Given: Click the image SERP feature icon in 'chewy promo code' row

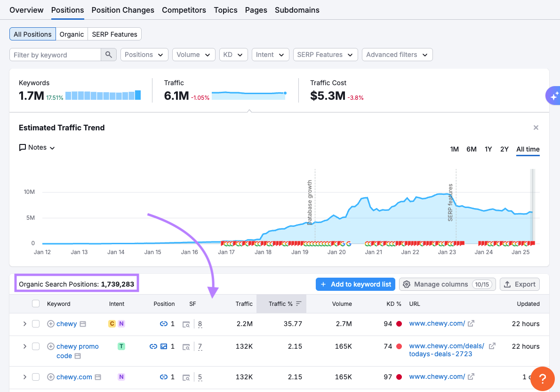Looking at the screenshot, I should (x=163, y=346).
